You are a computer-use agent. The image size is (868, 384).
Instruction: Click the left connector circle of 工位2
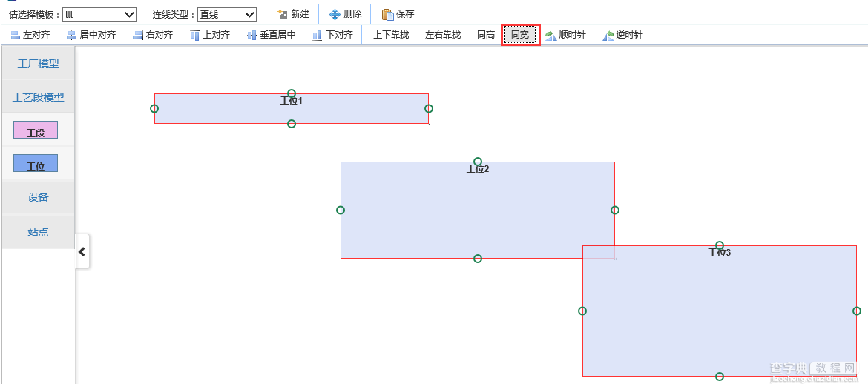[341, 211]
